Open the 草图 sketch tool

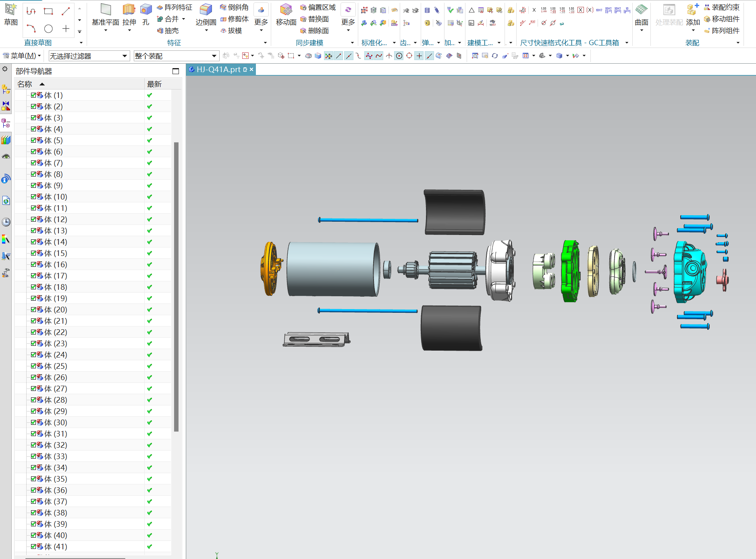click(11, 15)
